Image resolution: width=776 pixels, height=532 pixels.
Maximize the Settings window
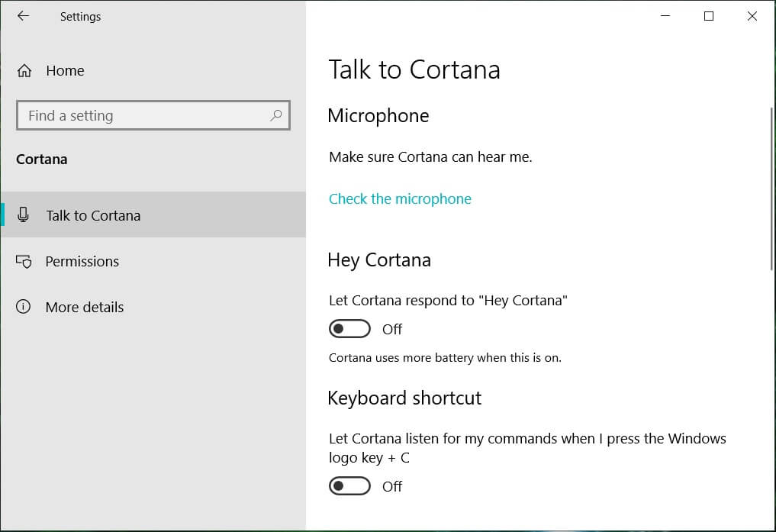pyautogui.click(x=708, y=16)
